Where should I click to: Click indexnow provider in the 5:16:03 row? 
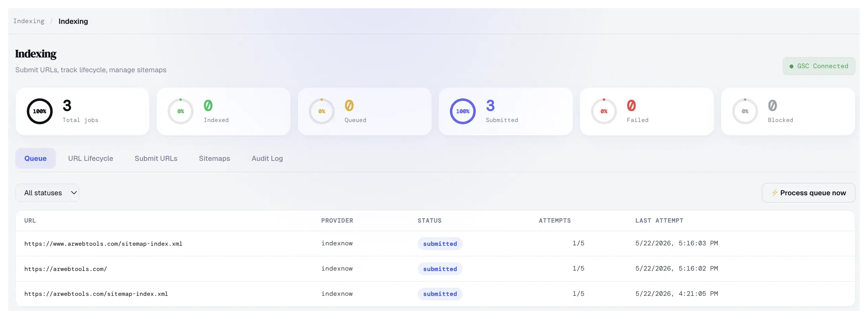[337, 243]
